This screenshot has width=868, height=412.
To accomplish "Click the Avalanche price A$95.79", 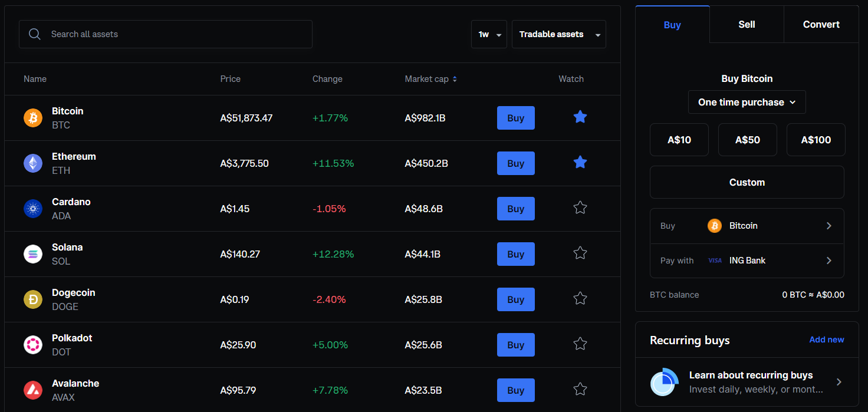I will [238, 390].
